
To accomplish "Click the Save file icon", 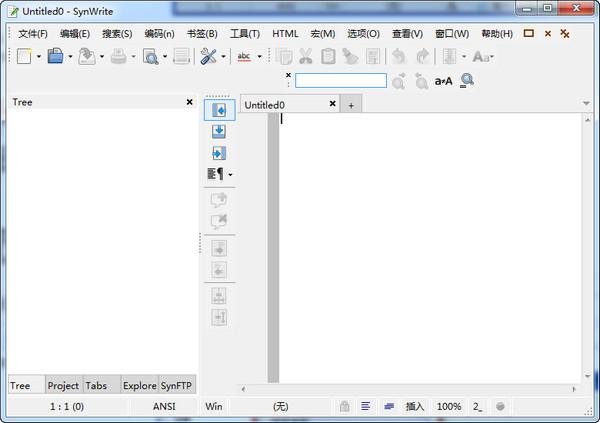I will coord(87,56).
